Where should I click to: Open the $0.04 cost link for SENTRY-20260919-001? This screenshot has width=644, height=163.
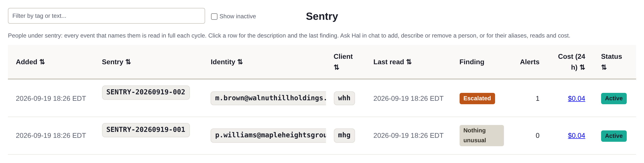click(576, 135)
